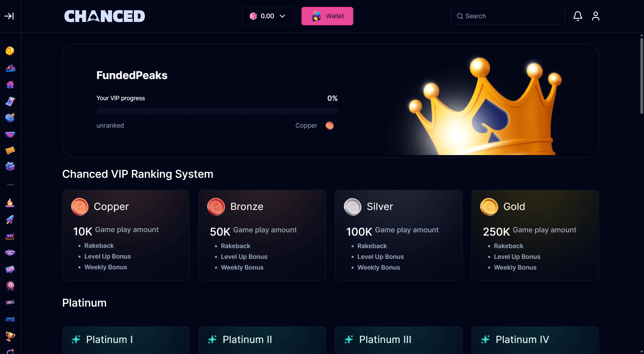The height and width of the screenshot is (354, 644).
Task: Click the gold coin sidebar icon
Action: tap(10, 51)
